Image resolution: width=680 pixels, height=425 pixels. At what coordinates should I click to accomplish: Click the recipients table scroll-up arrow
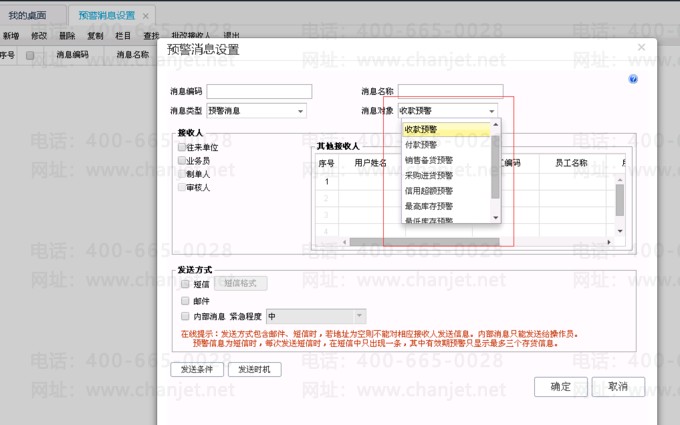pyautogui.click(x=620, y=180)
